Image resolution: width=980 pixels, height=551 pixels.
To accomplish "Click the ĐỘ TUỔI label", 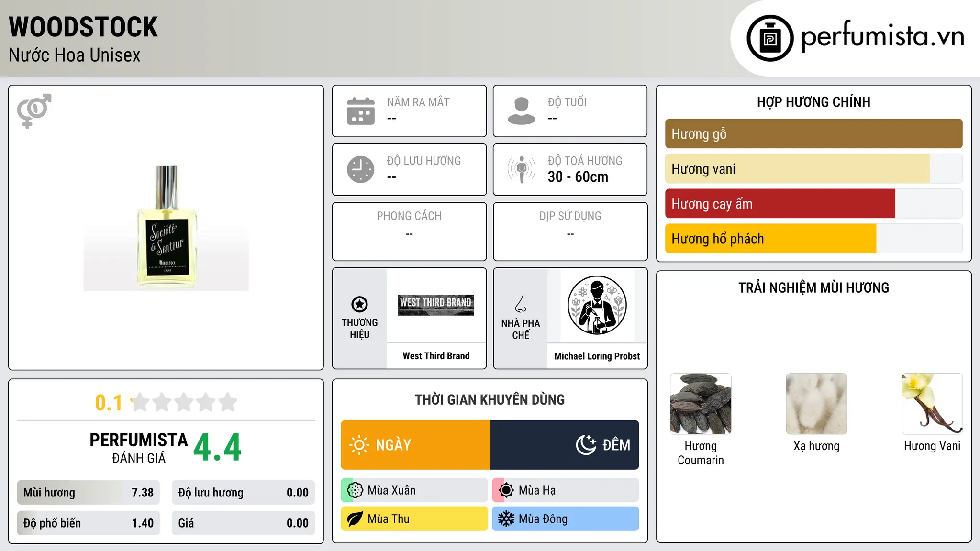I will (x=567, y=102).
